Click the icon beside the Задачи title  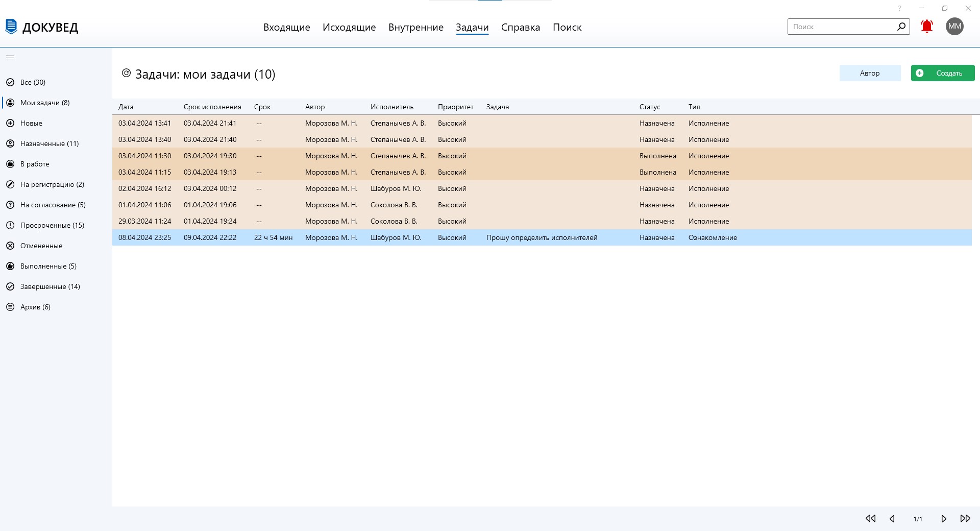pyautogui.click(x=126, y=74)
